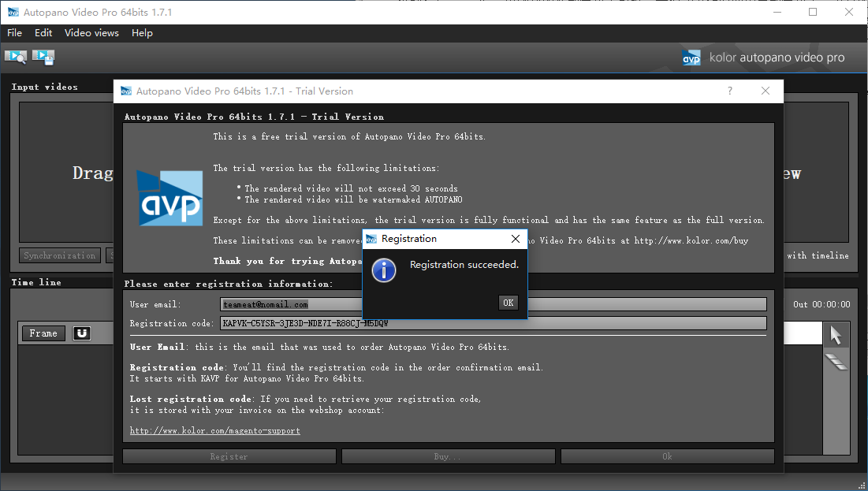Click the Ok button of the trial dialog
The height and width of the screenshot is (491, 868).
pyautogui.click(x=667, y=456)
